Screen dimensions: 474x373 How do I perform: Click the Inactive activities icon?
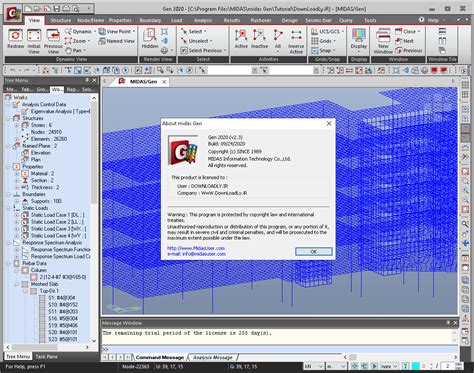click(x=259, y=39)
